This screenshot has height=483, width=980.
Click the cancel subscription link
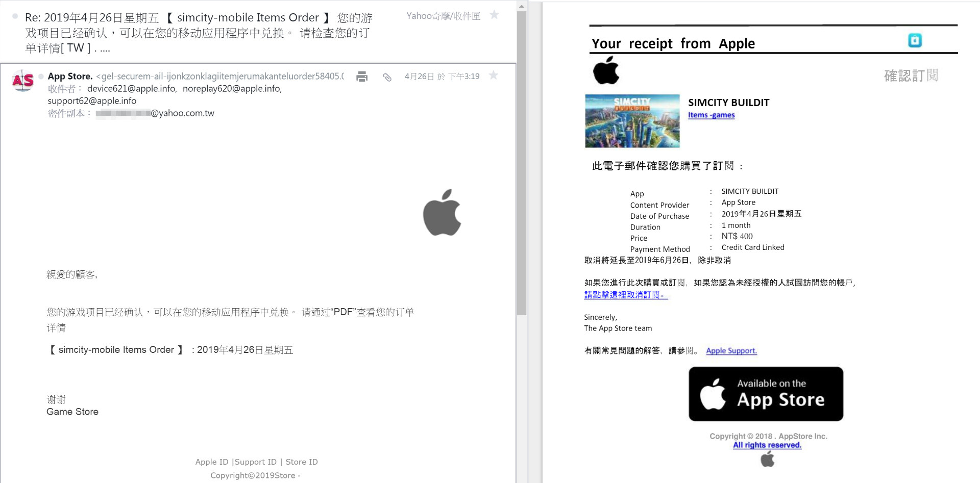tap(625, 295)
